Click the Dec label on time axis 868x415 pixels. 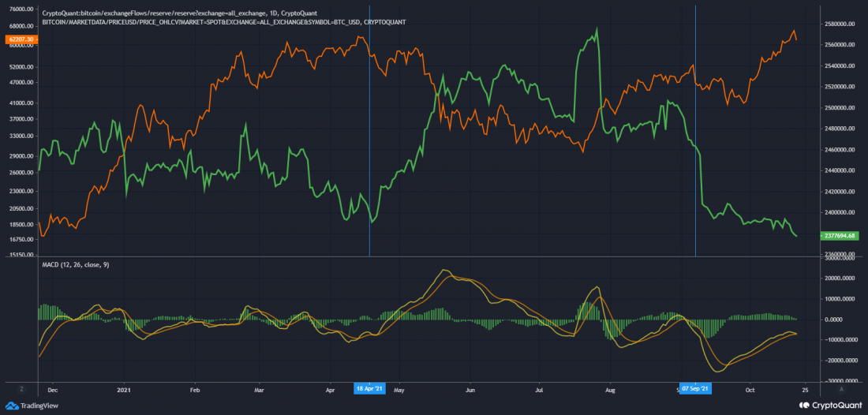(53, 389)
